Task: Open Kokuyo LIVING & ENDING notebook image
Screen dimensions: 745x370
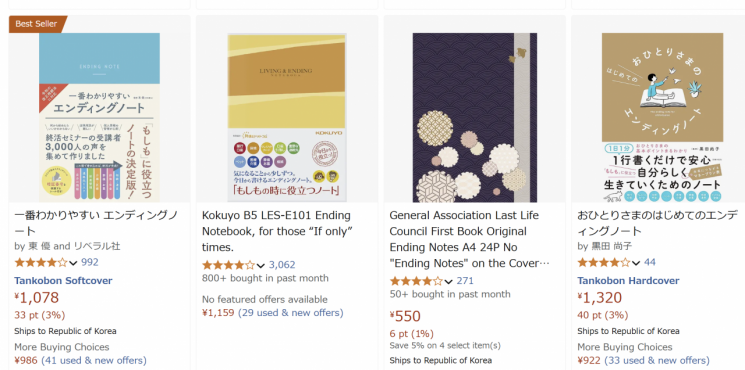Action: click(287, 117)
